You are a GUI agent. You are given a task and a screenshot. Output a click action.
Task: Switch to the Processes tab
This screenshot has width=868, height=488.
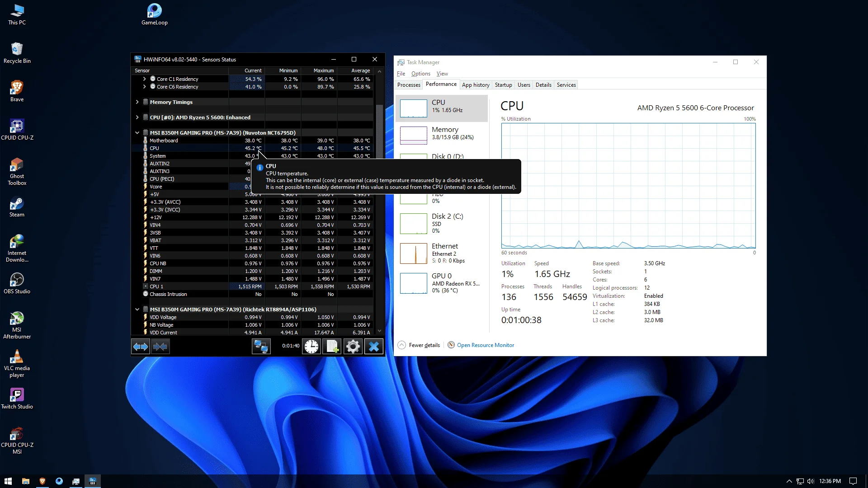409,85
